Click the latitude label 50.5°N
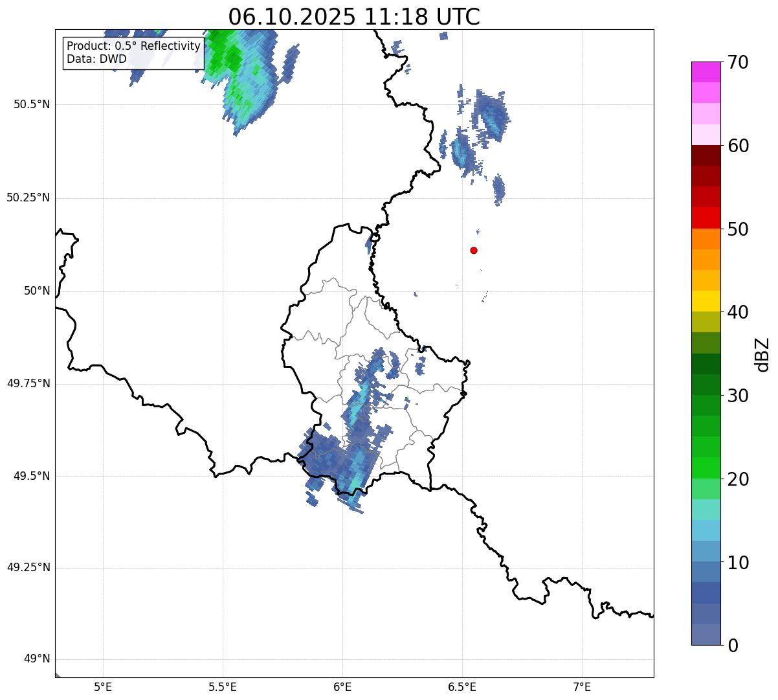The image size is (778, 700). tap(32, 105)
